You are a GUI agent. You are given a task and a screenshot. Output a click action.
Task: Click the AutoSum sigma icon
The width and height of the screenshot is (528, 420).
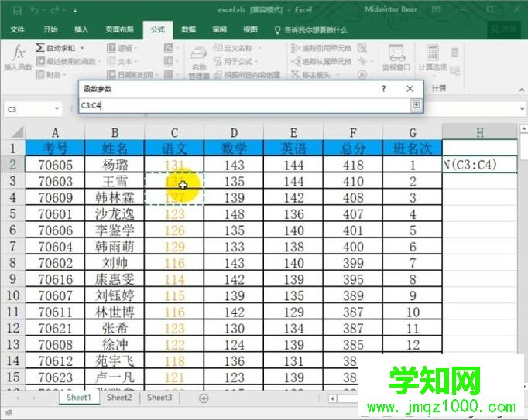click(x=39, y=47)
